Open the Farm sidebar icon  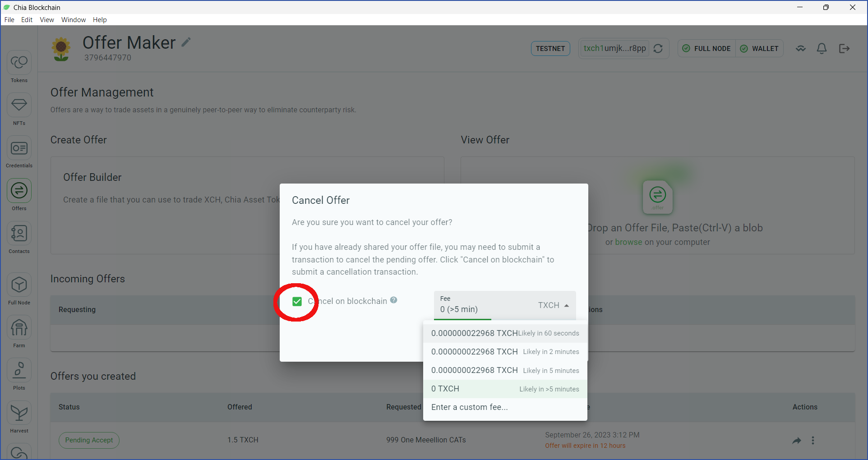(x=19, y=327)
